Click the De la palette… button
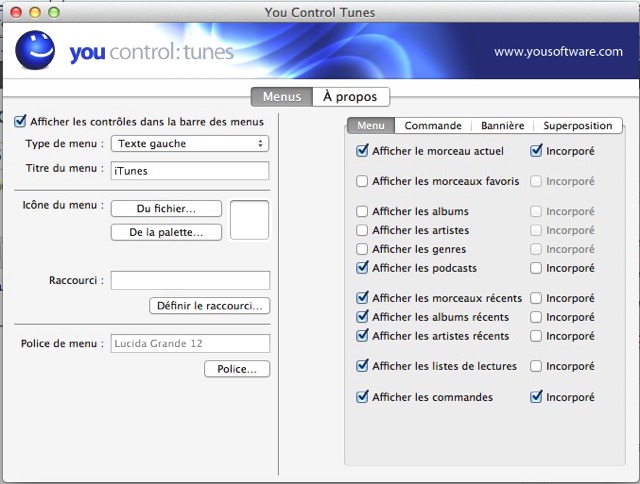The image size is (640, 484). 167,232
